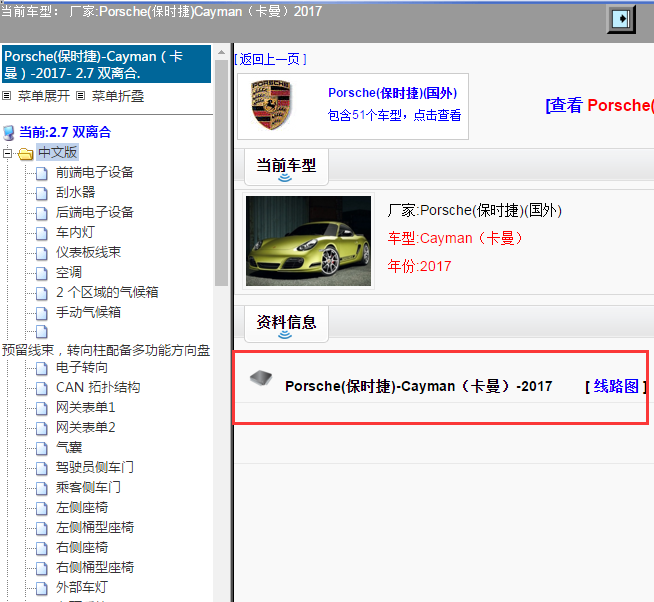Select 后端电子设备 in the tree
654x602 pixels.
(x=95, y=212)
